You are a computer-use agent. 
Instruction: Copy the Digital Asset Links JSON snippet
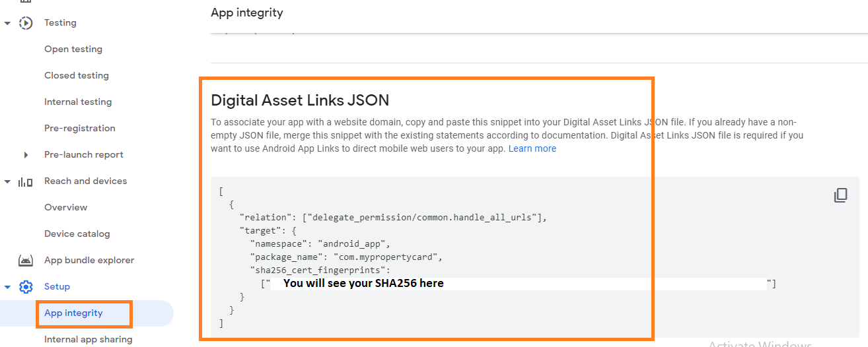(x=840, y=195)
